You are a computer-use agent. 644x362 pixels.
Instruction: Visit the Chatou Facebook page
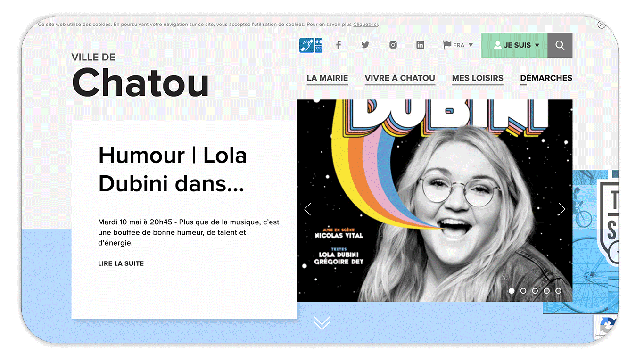pos(339,45)
